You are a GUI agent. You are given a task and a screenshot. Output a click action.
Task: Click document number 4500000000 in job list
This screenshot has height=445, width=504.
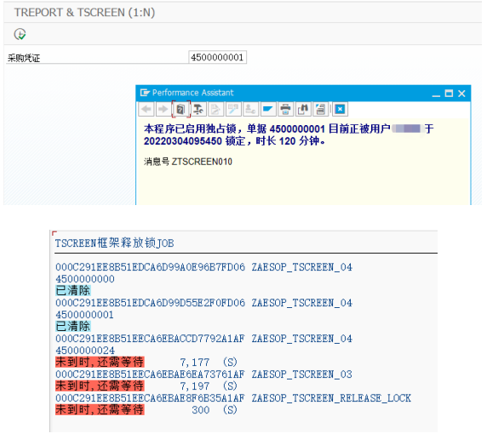85,279
